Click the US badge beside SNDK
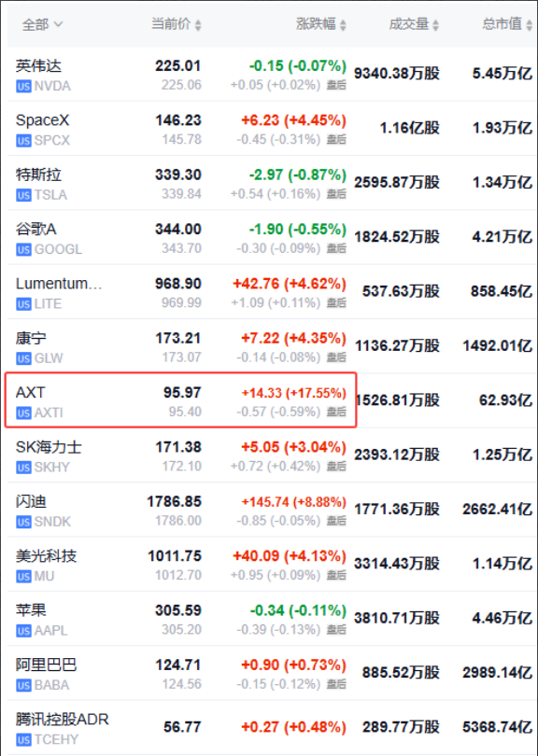Viewport: 538px width, 756px height. coord(23,522)
